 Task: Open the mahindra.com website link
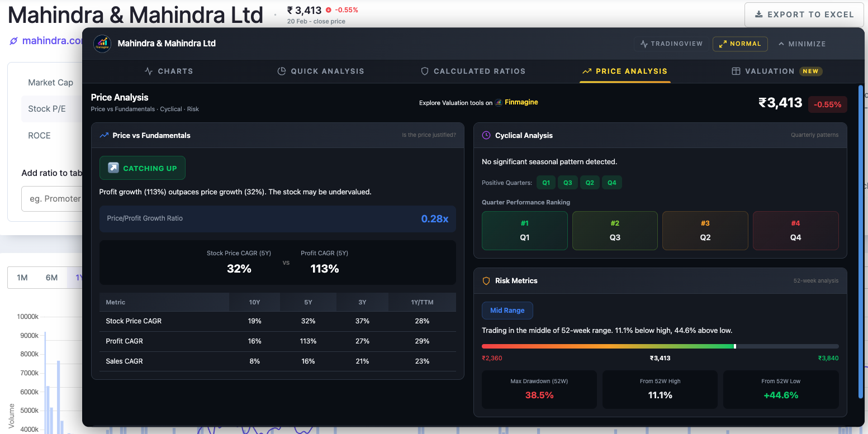pos(49,40)
